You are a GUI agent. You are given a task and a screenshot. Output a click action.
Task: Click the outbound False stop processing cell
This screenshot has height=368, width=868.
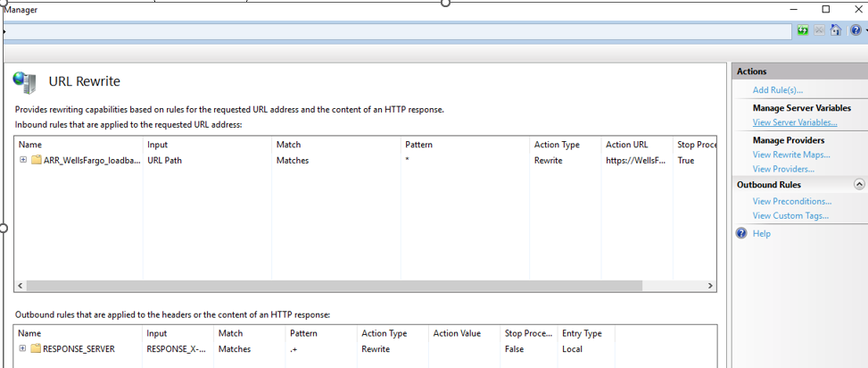click(x=514, y=348)
